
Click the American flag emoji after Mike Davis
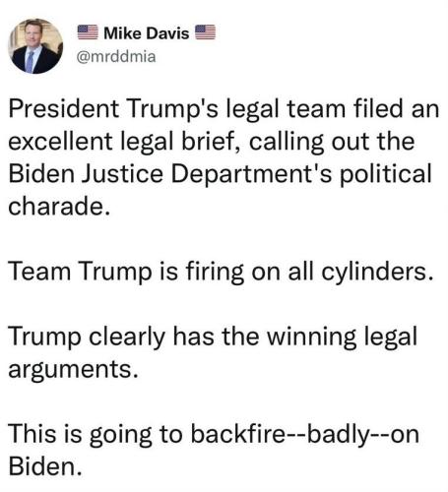pos(206,32)
